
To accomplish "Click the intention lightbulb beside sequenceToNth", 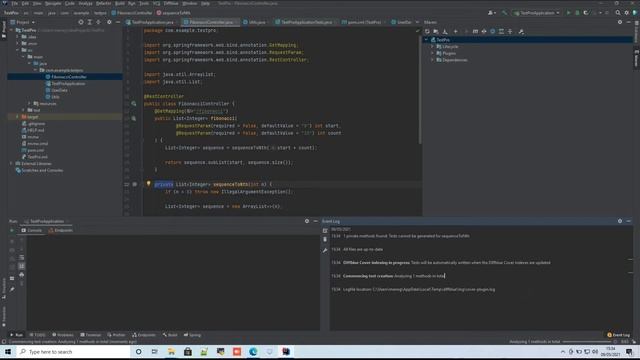I will click(x=149, y=184).
